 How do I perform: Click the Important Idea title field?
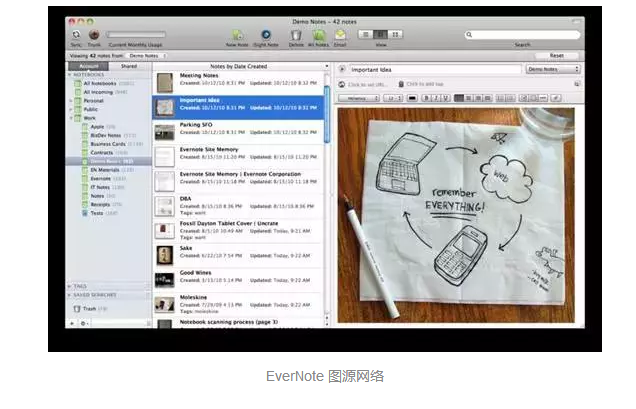click(435, 70)
